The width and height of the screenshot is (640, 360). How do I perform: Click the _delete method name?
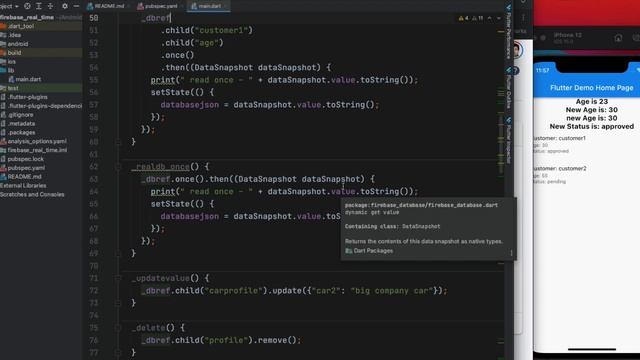click(148, 328)
